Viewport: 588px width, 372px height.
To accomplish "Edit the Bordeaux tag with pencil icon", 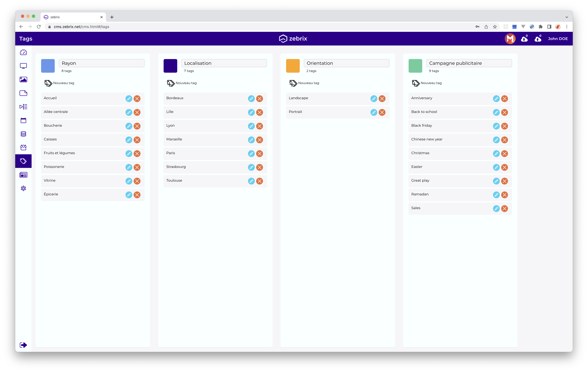I will [x=251, y=99].
